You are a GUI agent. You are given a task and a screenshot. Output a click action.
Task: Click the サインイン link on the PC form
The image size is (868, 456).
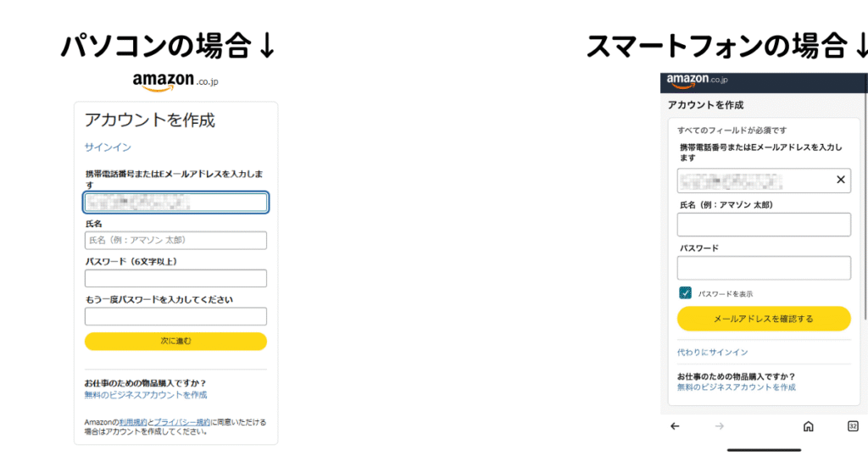coord(108,147)
